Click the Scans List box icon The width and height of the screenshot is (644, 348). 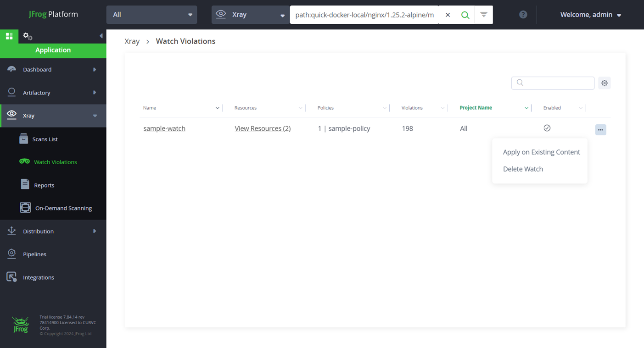[24, 138]
